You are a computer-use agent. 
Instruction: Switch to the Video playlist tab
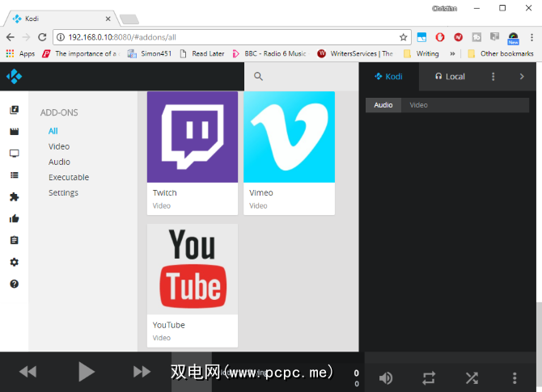[418, 105]
